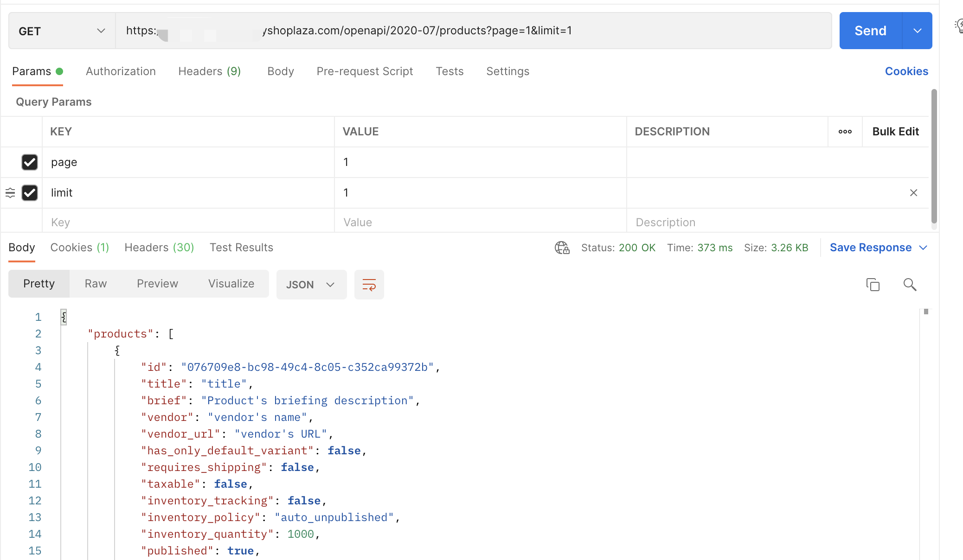The image size is (963, 560).
Task: Switch to the Authorization tab
Action: [121, 71]
